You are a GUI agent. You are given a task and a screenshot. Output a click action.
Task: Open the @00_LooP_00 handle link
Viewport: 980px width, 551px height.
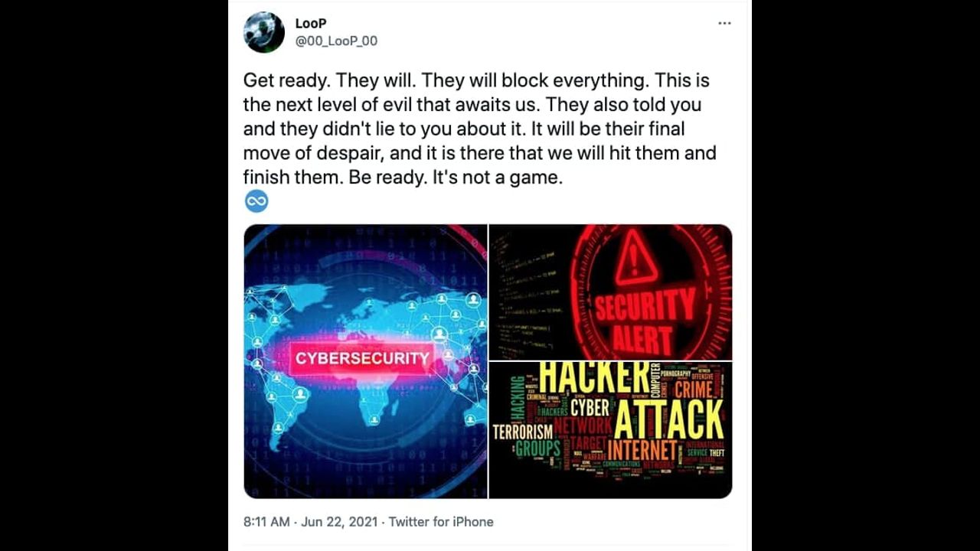coord(336,41)
